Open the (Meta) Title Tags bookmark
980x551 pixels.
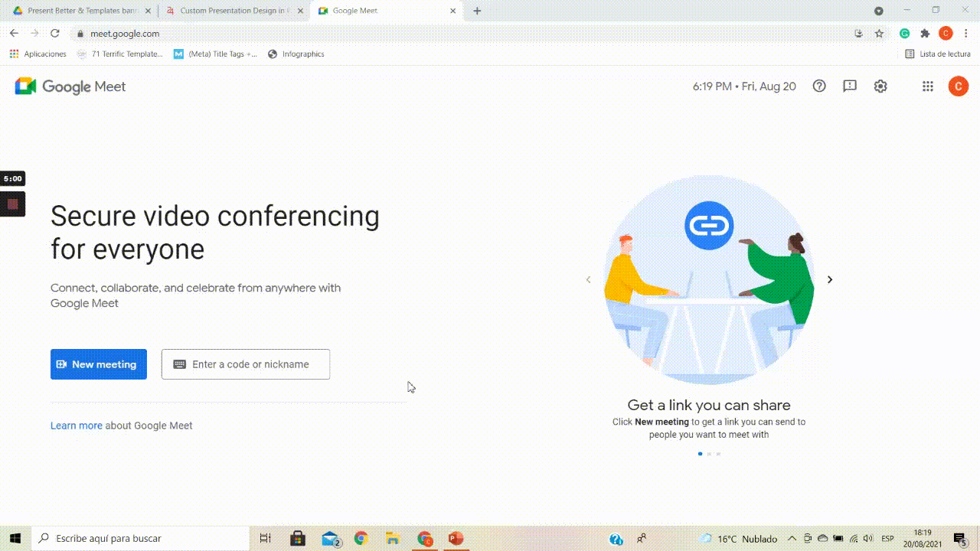coord(216,54)
